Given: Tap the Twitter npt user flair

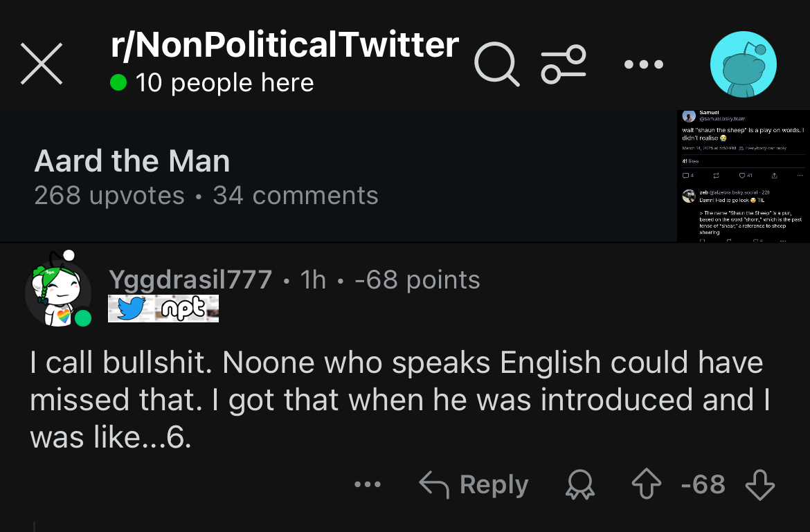Looking at the screenshot, I should point(163,309).
